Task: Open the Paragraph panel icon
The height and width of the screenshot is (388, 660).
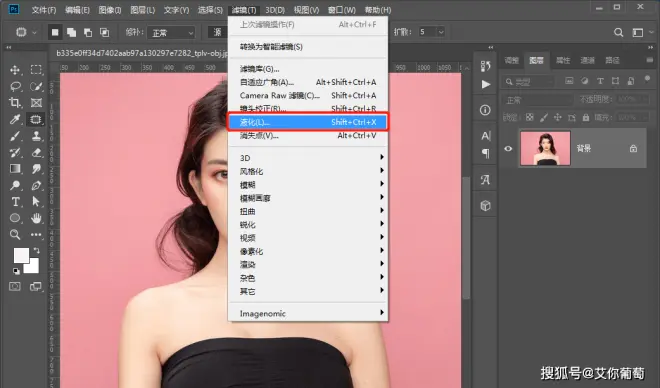Action: click(485, 154)
